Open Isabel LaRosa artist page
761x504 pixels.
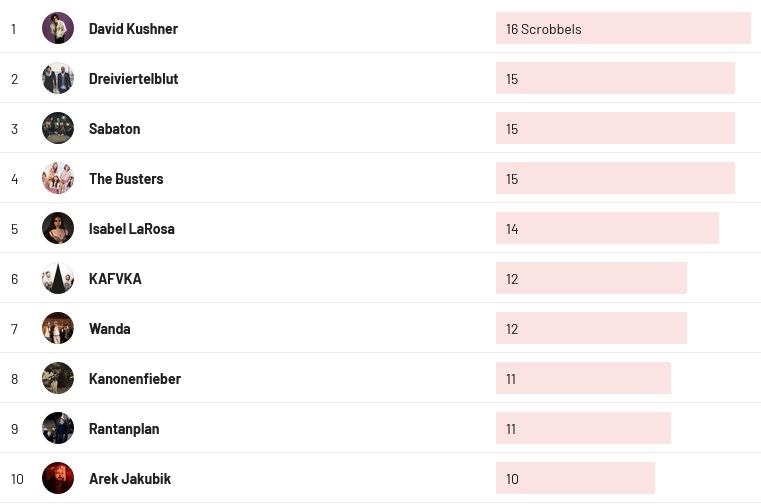(131, 229)
